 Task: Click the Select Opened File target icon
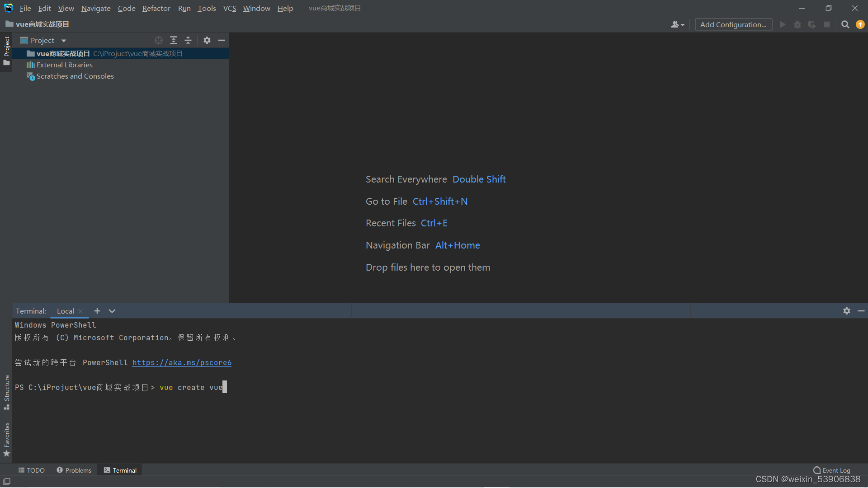click(159, 40)
